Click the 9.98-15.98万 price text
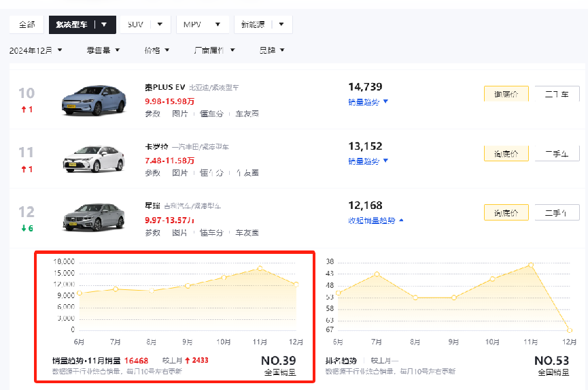 169,101
